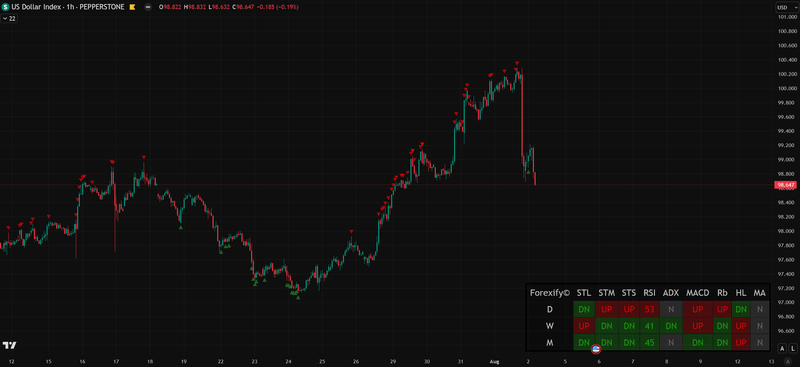This screenshot has height=367, width=800.
Task: Click the yellow flag icon beside PEPPERSTONE
Action: coord(133,7)
